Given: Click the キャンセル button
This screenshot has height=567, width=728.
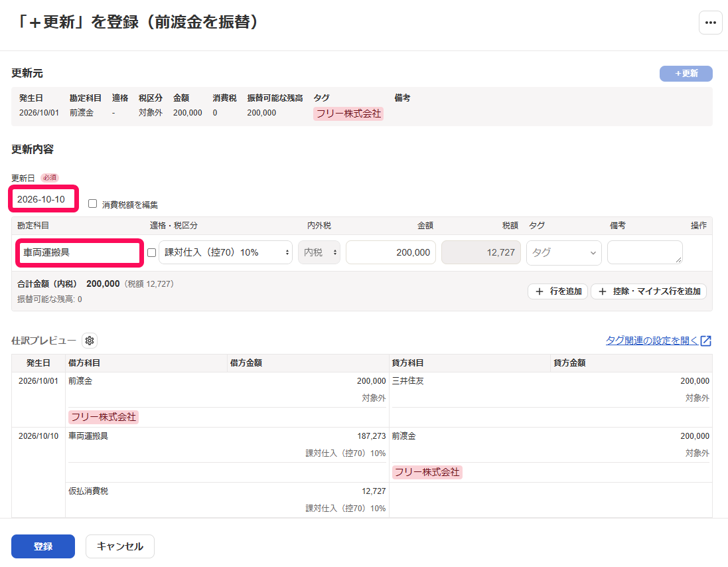Looking at the screenshot, I should [x=120, y=546].
